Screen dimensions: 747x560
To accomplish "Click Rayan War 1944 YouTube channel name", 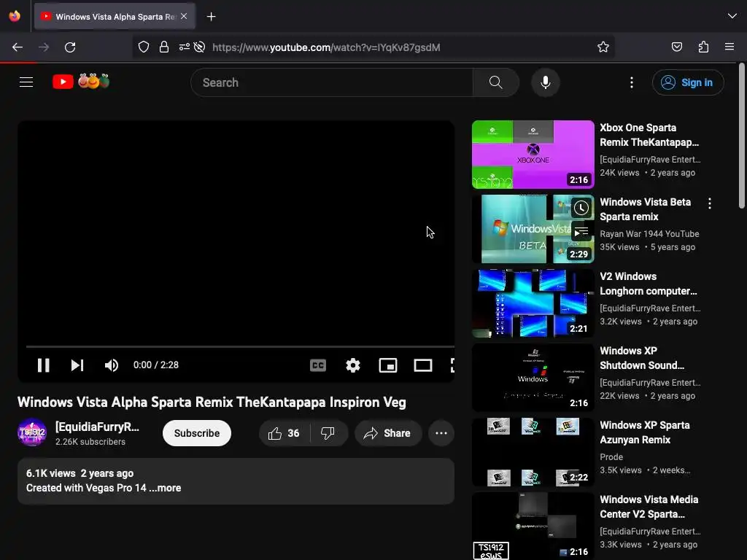I will (x=649, y=234).
